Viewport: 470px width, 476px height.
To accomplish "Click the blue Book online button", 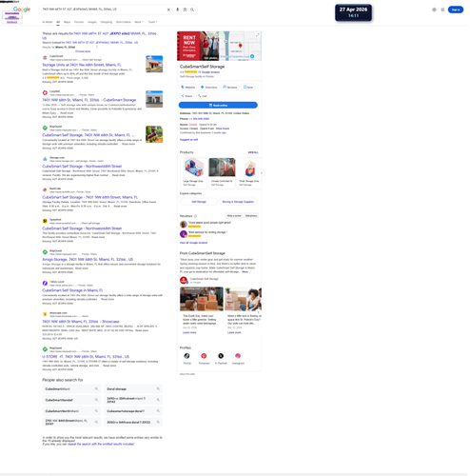I will [x=218, y=105].
